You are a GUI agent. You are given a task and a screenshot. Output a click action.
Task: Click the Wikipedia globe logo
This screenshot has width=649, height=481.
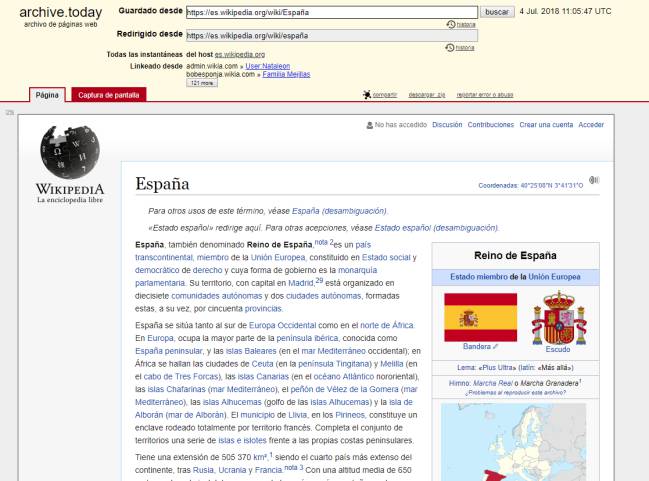click(70, 152)
